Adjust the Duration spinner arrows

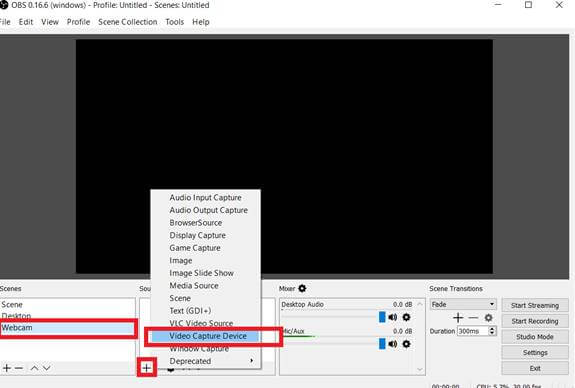[492, 331]
